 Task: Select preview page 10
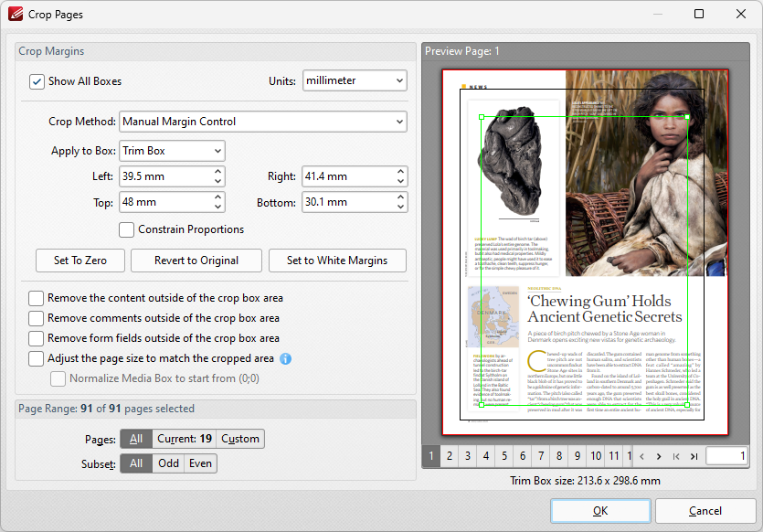coord(596,456)
